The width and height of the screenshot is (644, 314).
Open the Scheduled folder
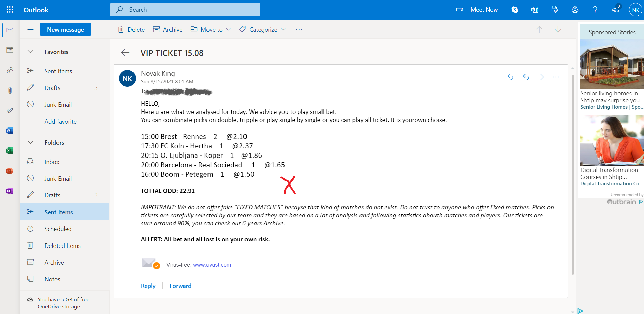click(65, 229)
